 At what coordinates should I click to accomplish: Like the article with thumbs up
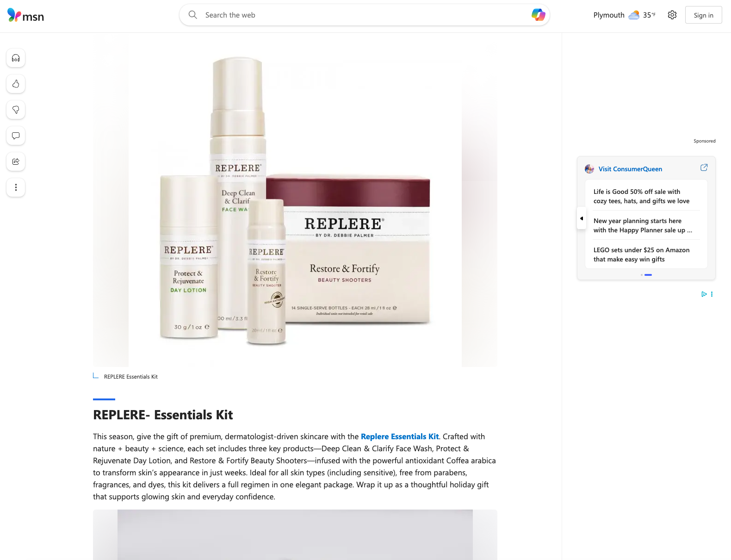point(16,84)
